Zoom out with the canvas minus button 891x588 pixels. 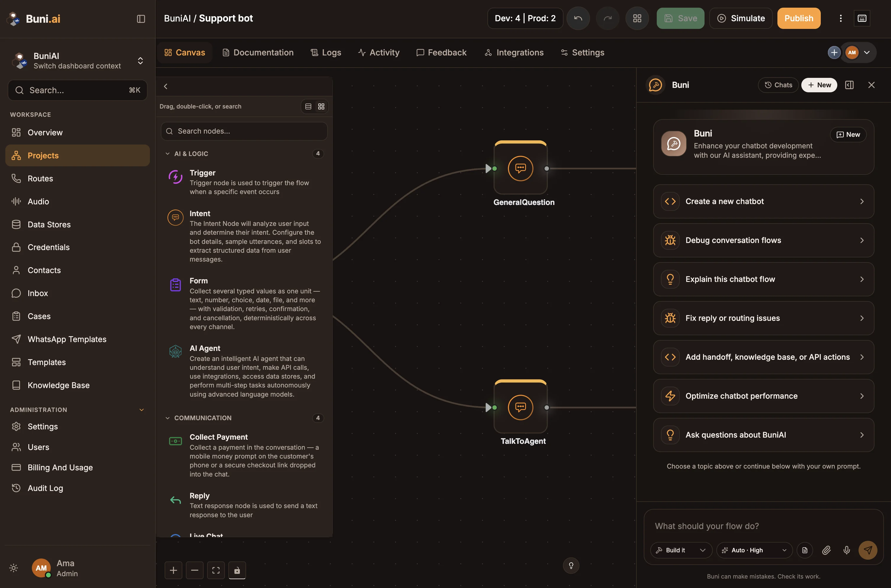195,570
